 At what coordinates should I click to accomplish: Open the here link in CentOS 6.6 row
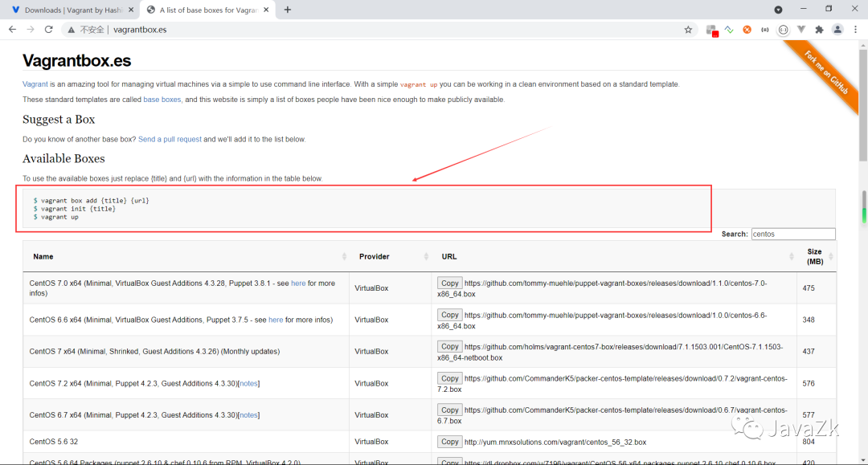276,320
